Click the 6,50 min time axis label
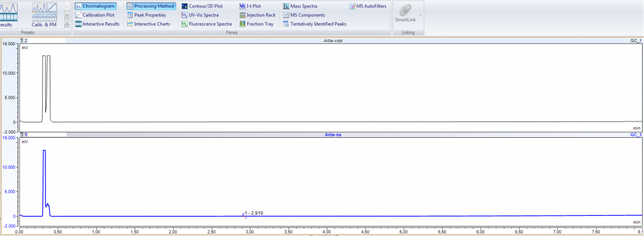 [x=519, y=232]
